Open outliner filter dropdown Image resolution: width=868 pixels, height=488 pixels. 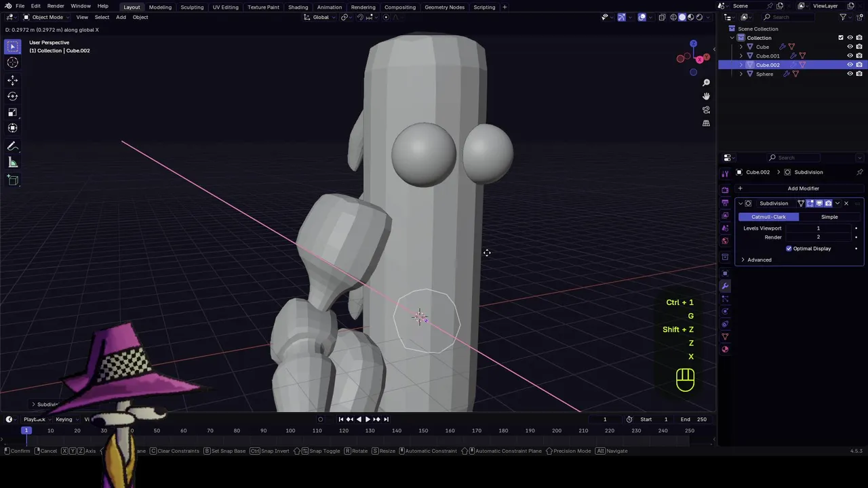pos(846,17)
